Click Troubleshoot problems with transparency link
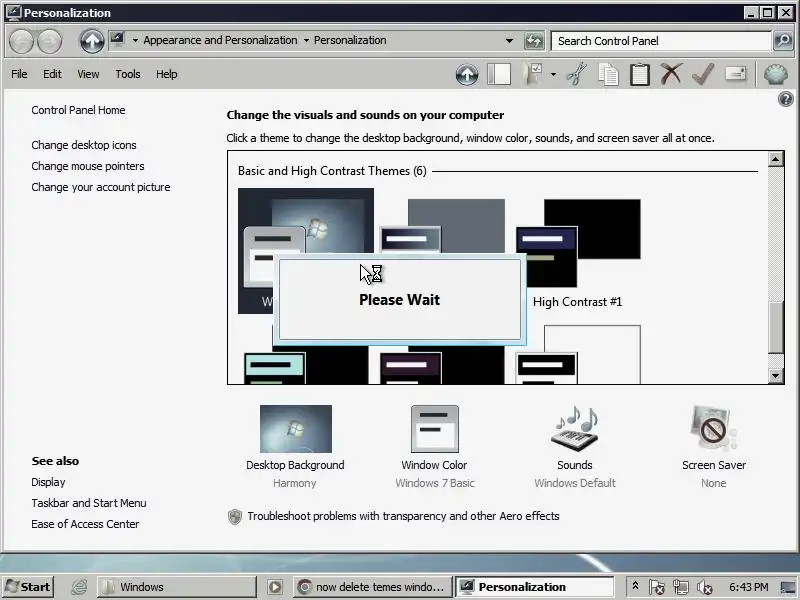Screen dimensions: 800x600 coord(403,516)
